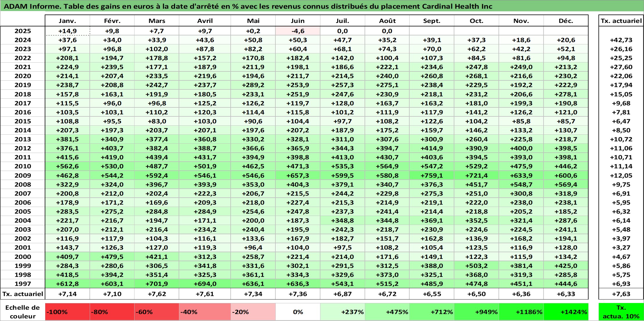
Task: Click the Tx. actuariel column header on right
Action: (621, 21)
